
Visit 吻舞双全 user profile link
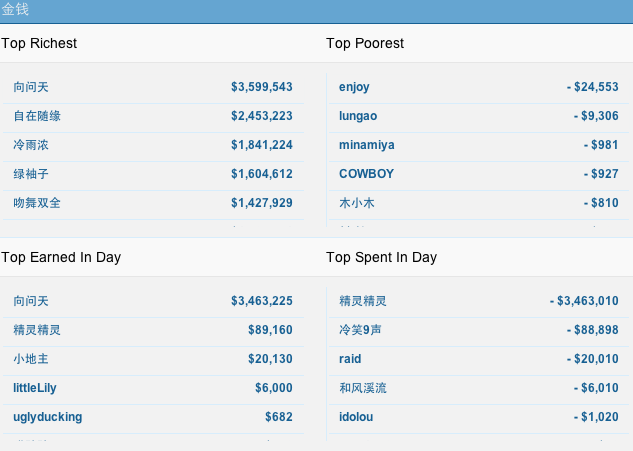(37, 203)
